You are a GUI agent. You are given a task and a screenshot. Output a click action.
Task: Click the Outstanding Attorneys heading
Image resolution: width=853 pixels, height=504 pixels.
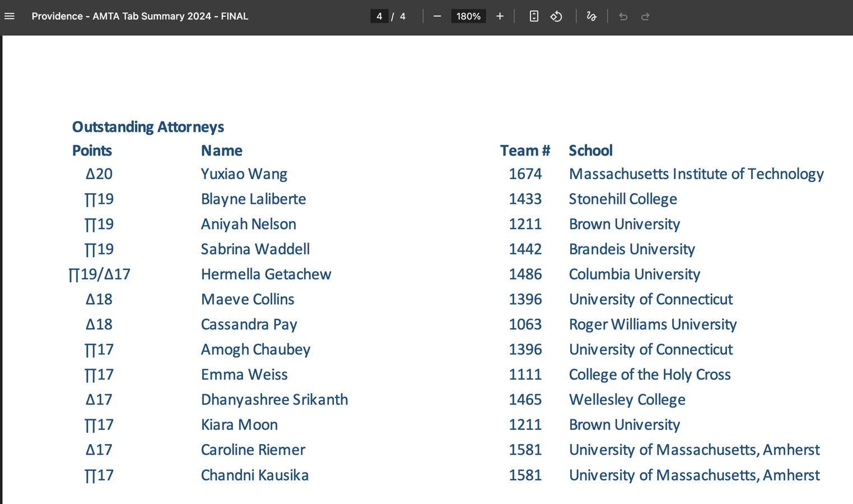(x=148, y=127)
